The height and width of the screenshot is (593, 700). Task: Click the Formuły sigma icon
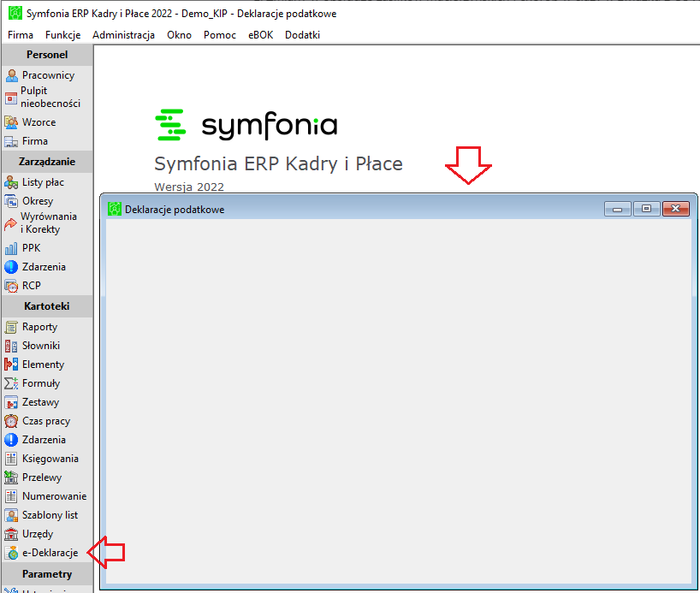(x=11, y=383)
